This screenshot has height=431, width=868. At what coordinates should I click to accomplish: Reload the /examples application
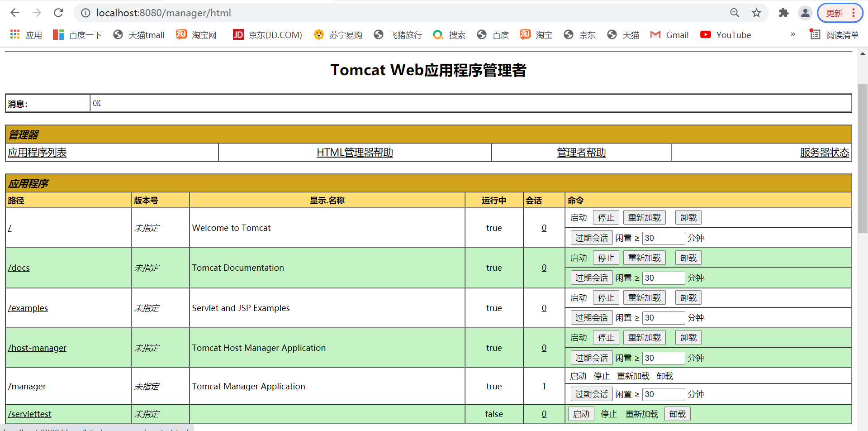645,298
